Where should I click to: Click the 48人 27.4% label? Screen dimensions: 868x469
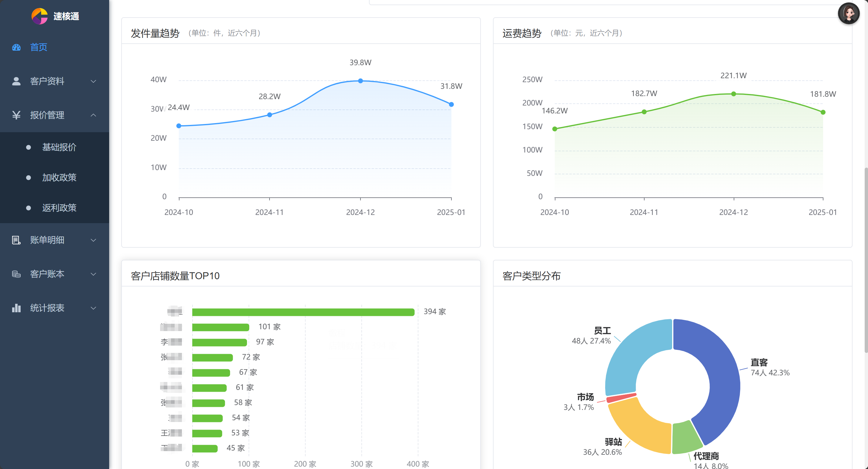pyautogui.click(x=592, y=341)
